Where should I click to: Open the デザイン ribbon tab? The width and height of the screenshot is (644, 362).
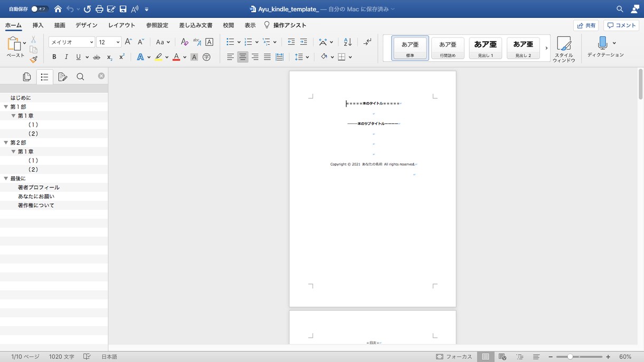87,25
